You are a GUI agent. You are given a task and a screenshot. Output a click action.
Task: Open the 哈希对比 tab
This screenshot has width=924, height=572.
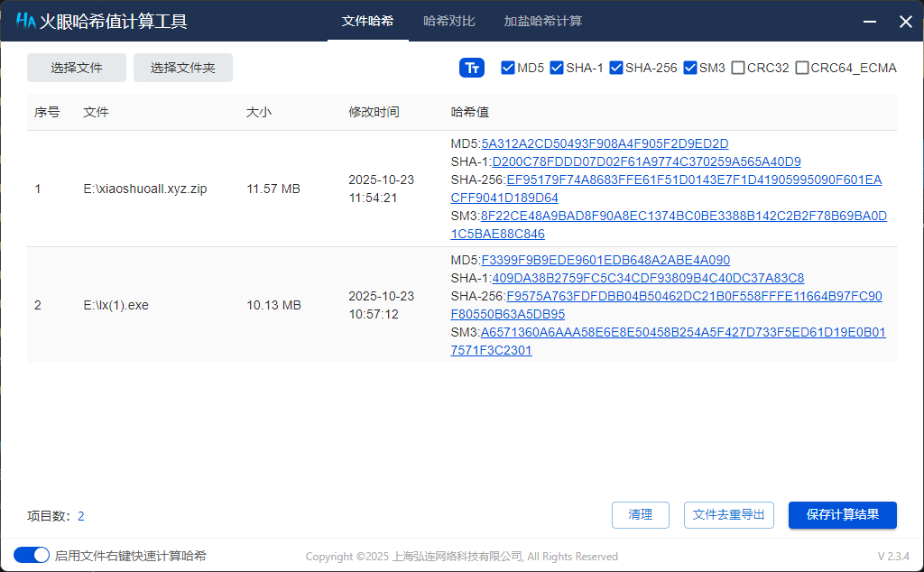[448, 23]
